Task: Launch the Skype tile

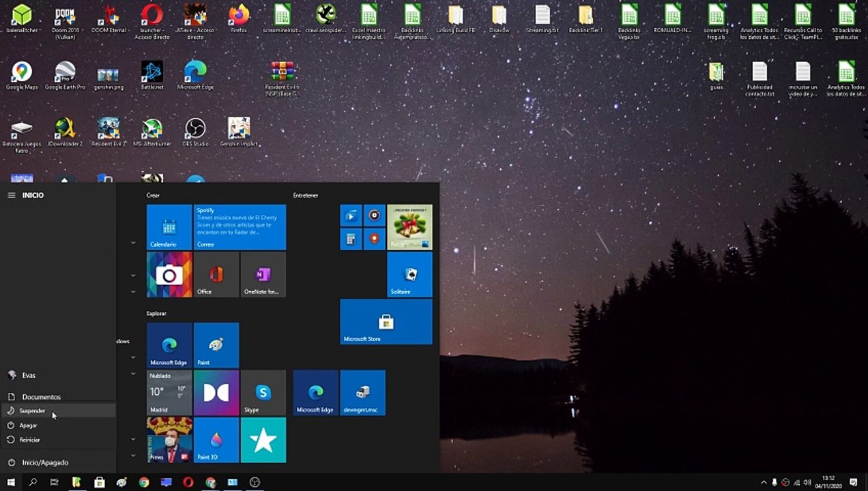Action: coord(263,393)
